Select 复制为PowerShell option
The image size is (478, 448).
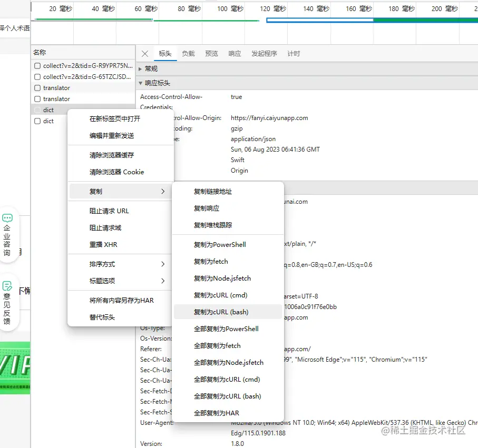tap(228, 245)
